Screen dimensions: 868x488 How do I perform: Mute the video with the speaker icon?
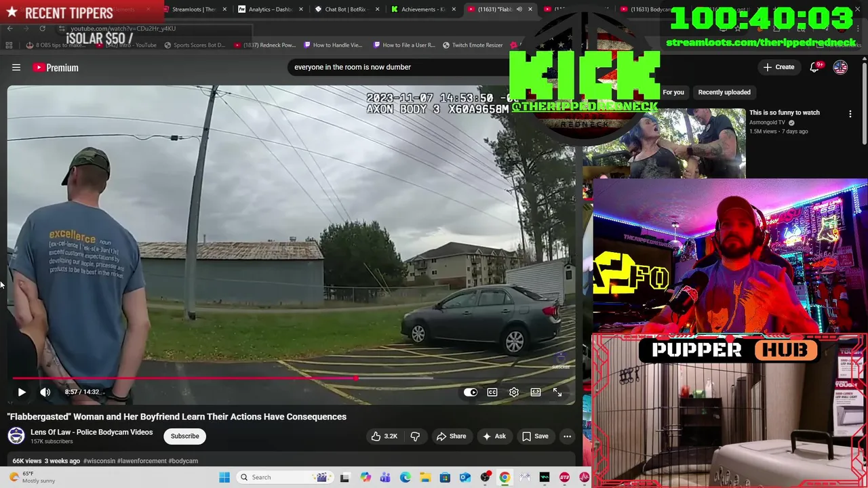[x=45, y=392]
